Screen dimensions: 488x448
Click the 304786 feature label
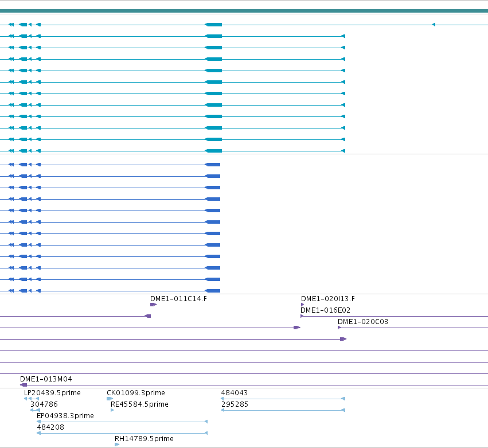click(x=44, y=404)
